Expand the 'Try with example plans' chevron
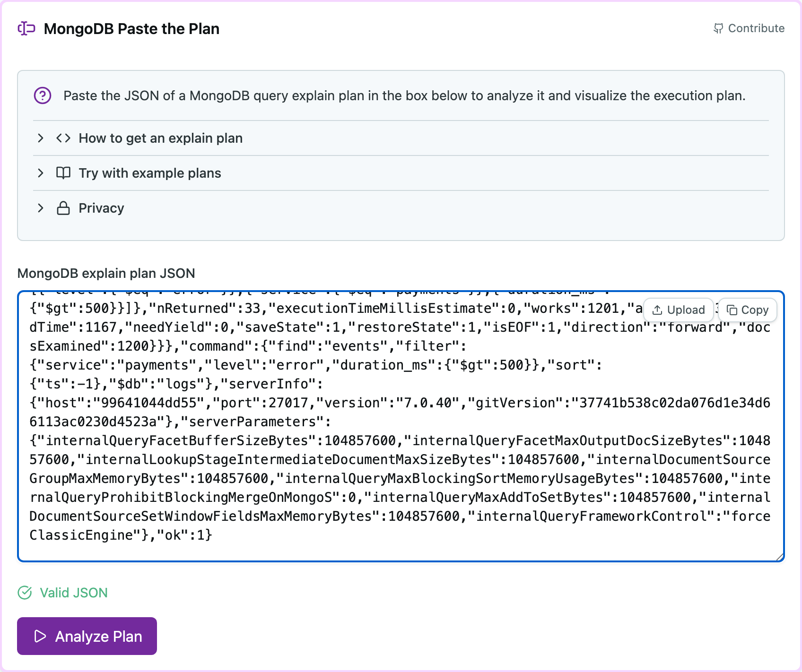Screen dimensions: 802x672 (x=41, y=173)
